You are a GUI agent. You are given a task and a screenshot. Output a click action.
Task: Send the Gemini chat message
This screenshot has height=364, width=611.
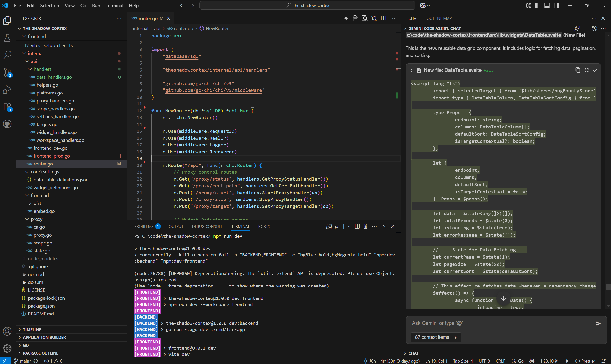(598, 324)
